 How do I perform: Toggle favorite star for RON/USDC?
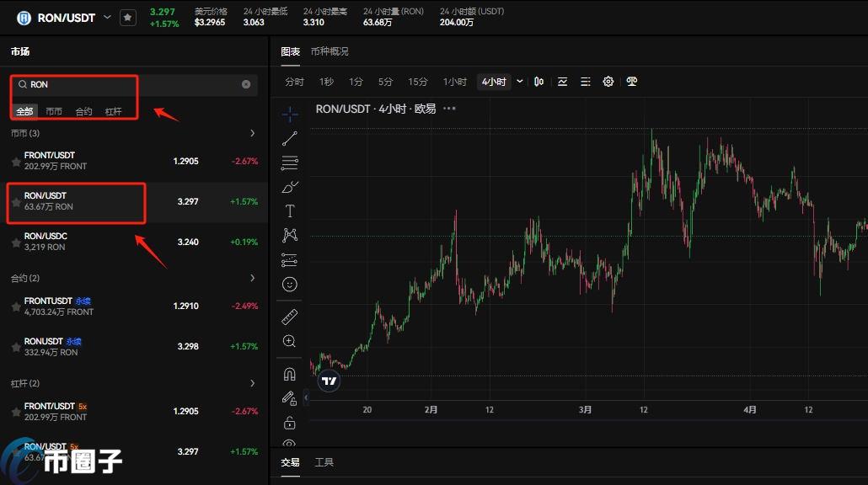(15, 242)
